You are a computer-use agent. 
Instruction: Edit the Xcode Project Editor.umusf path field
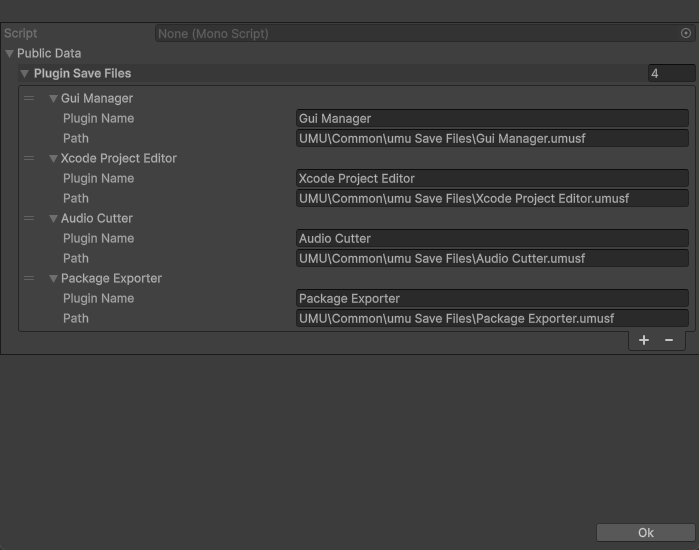pyautogui.click(x=492, y=199)
